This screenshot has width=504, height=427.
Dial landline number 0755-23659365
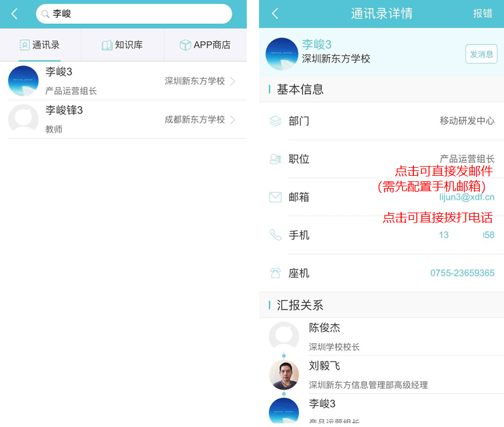pos(462,273)
